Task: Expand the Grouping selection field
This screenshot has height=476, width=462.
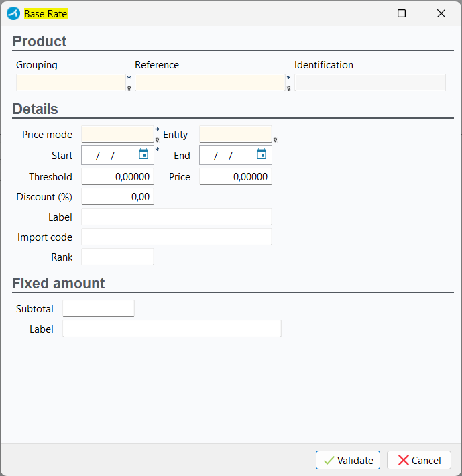Action: click(70, 82)
